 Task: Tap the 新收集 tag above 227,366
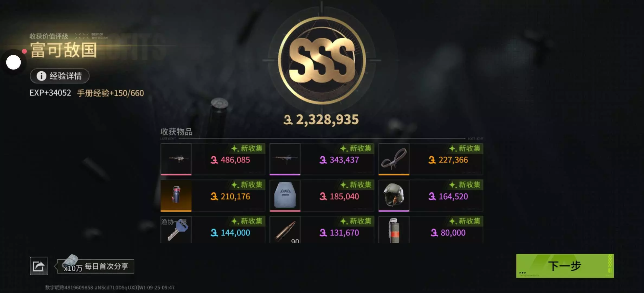[465, 148]
